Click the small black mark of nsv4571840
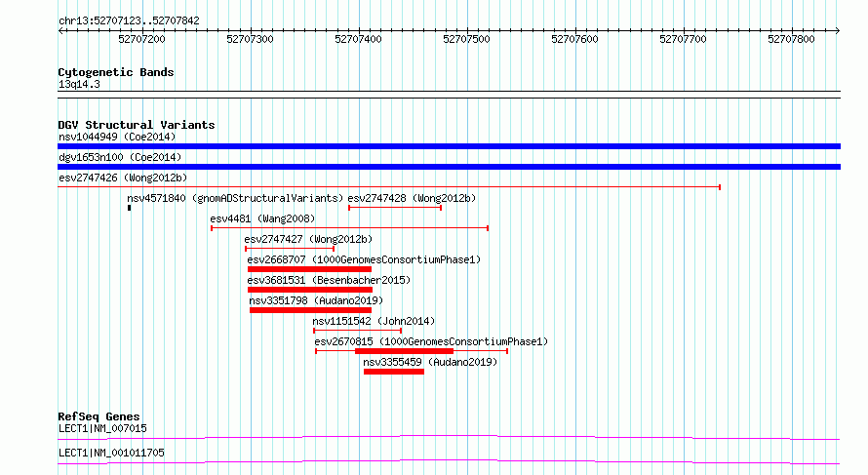Image resolution: width=868 pixels, height=475 pixels. [x=129, y=208]
